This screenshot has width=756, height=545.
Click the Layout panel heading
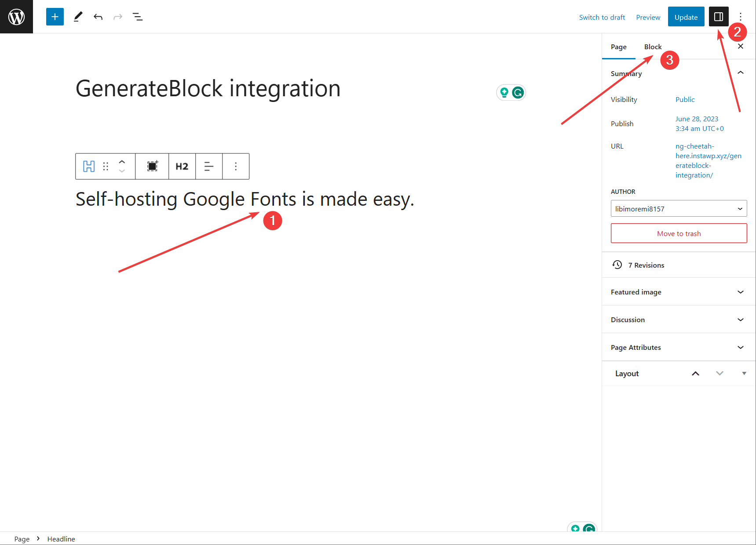(627, 374)
